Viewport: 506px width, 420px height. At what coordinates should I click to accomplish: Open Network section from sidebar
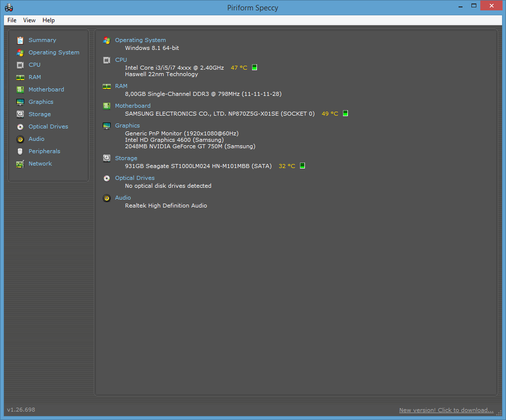coord(41,164)
